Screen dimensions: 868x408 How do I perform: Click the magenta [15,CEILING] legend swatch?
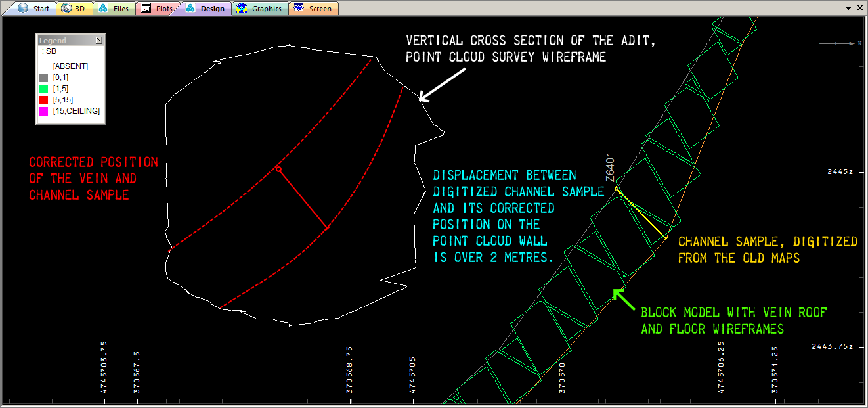coord(44,112)
